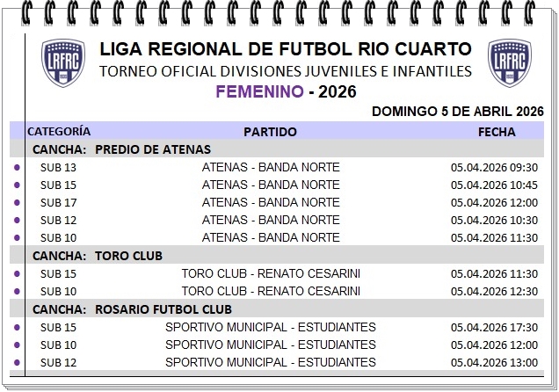Select the bullet beside the 12:30 Toro Club match
Image resolution: width=559 pixels, height=392 pixels.
[x=17, y=291]
